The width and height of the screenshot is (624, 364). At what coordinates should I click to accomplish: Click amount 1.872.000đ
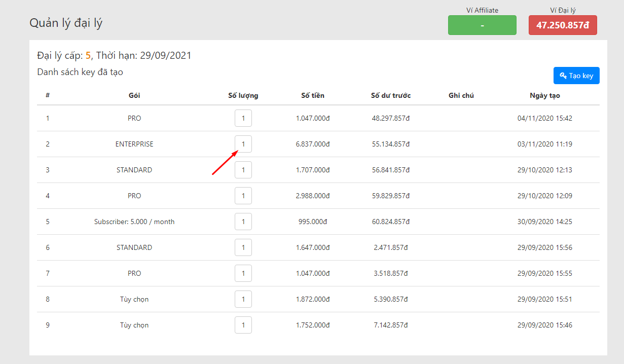click(313, 299)
